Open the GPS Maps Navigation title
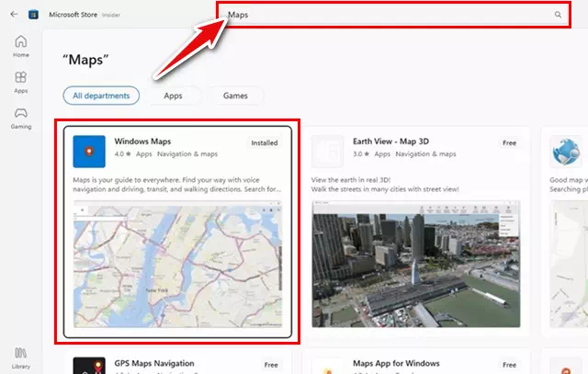588x374 pixels. (154, 363)
